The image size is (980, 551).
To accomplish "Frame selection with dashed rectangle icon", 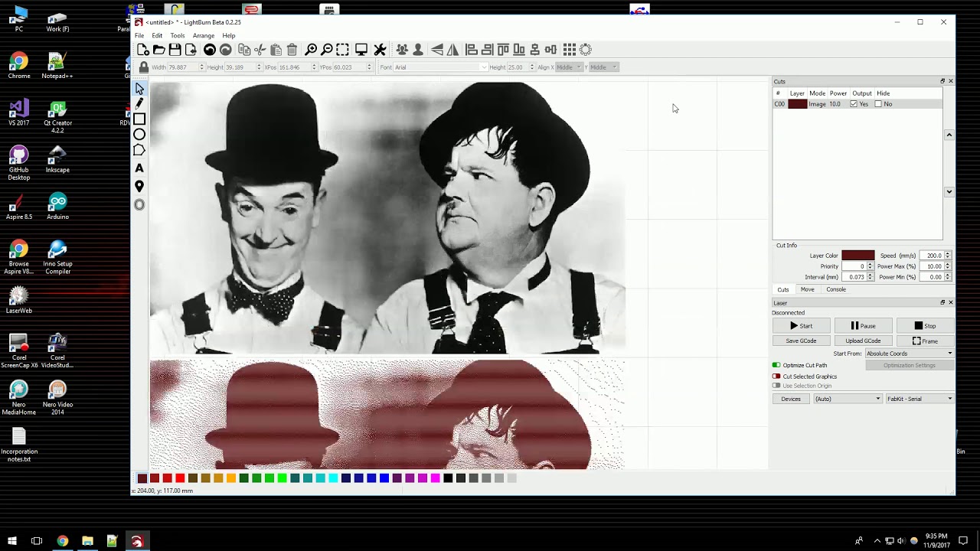I will click(342, 50).
